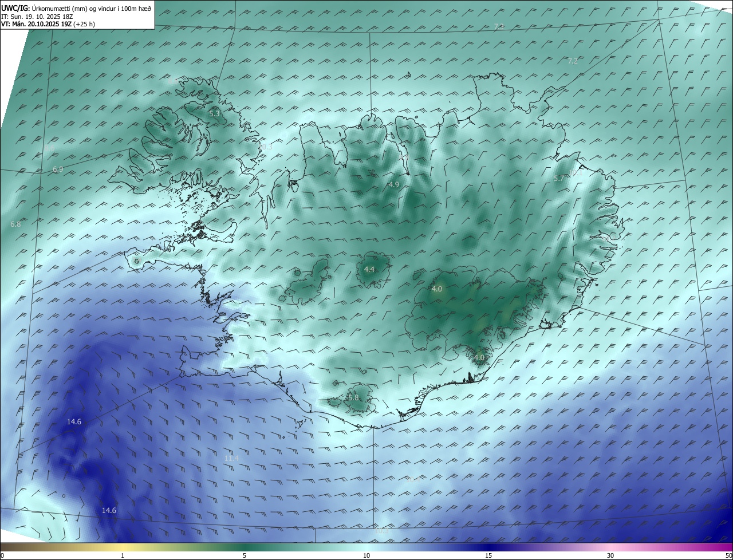Click the '10' tick on the color scale
733x560 pixels.
tap(366, 555)
